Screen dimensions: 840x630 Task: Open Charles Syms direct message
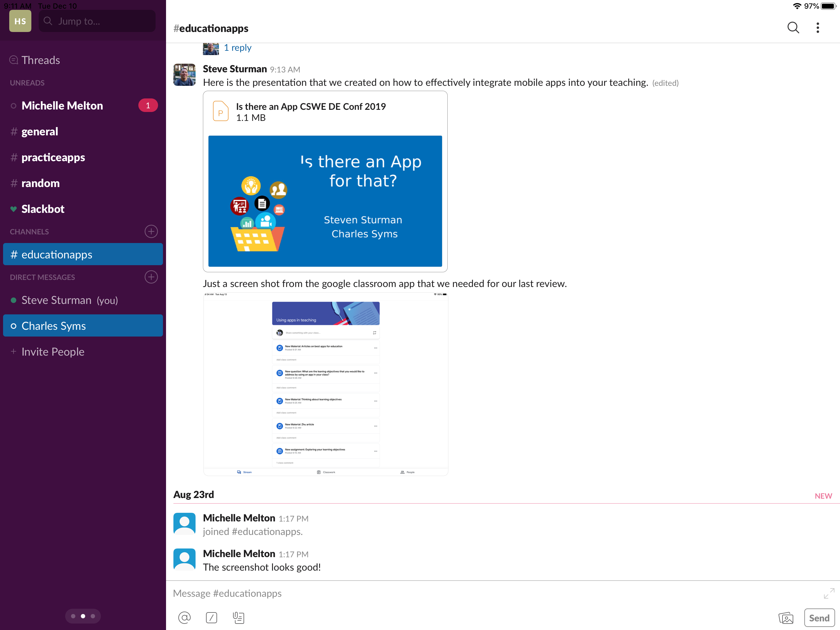pos(53,326)
